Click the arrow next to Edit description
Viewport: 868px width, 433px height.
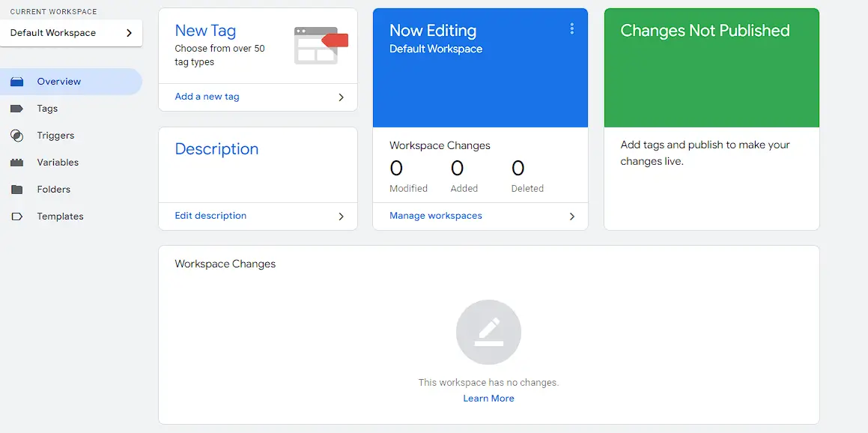point(341,216)
